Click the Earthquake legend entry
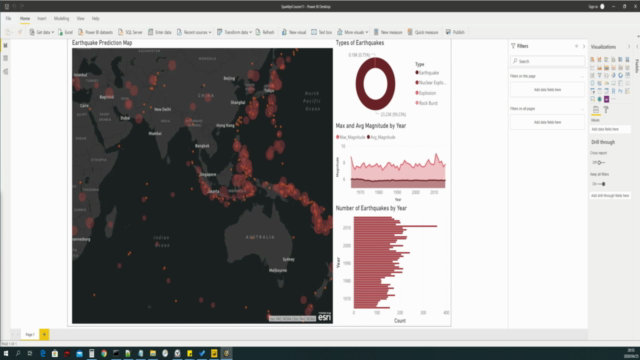The image size is (640, 360). tap(427, 73)
